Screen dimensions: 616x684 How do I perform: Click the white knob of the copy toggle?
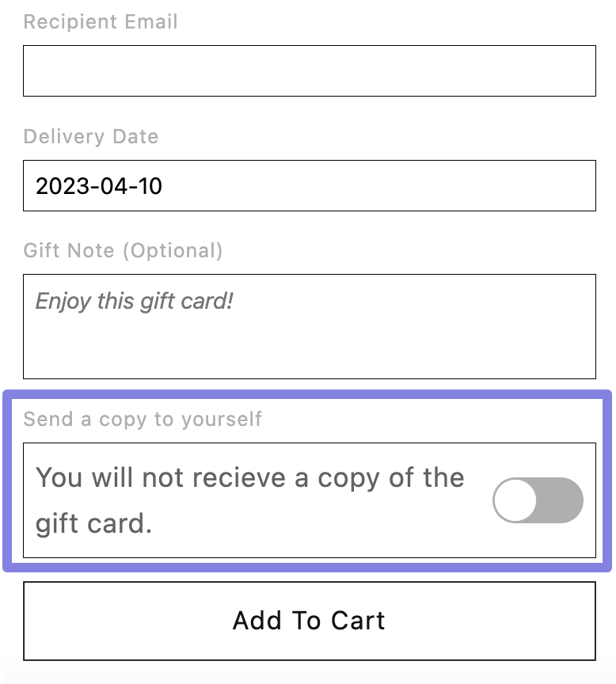(515, 500)
